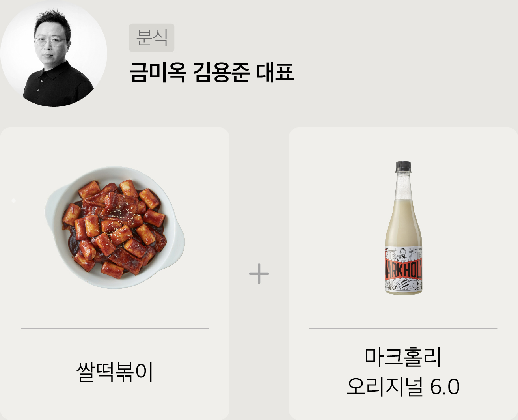The width and height of the screenshot is (518, 420).
Task: Click the 분식 category tag
Action: click(x=151, y=37)
